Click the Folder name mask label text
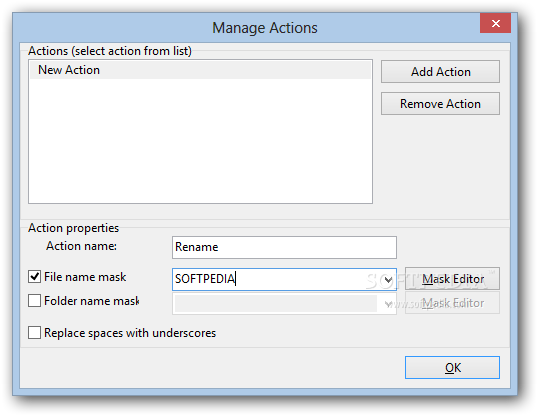Image resolution: width=538 pixels, height=416 pixels. [92, 301]
